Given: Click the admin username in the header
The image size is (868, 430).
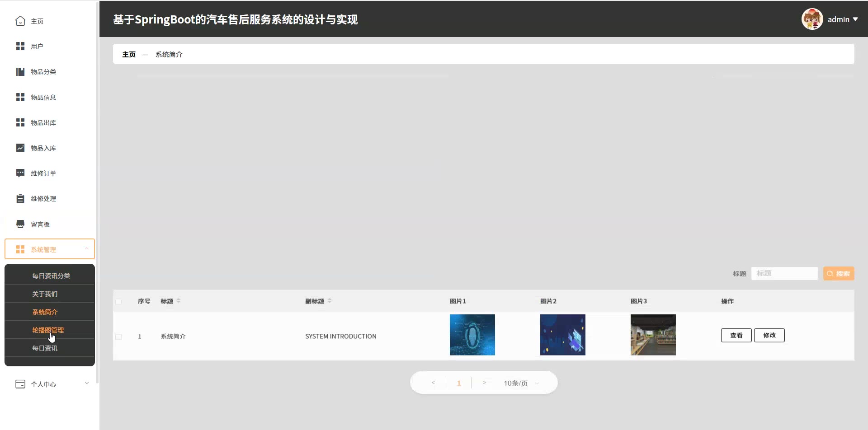Looking at the screenshot, I should pyautogui.click(x=839, y=19).
